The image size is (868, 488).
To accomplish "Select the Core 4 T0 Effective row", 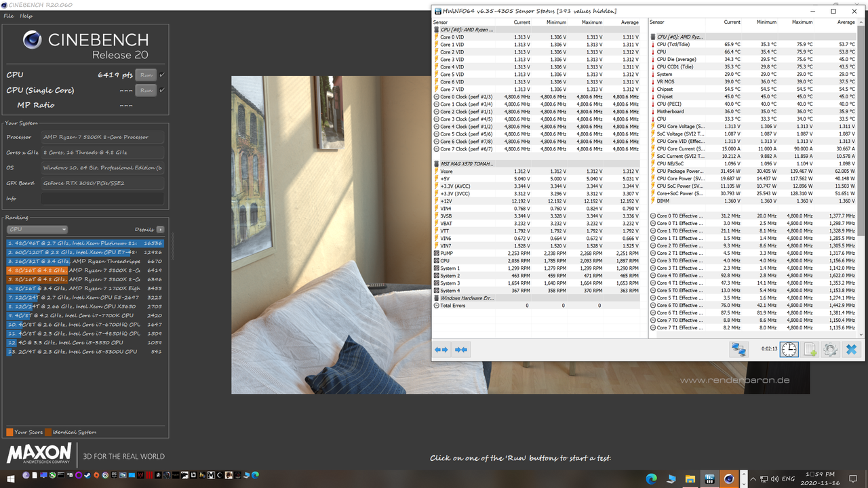I will click(x=753, y=276).
